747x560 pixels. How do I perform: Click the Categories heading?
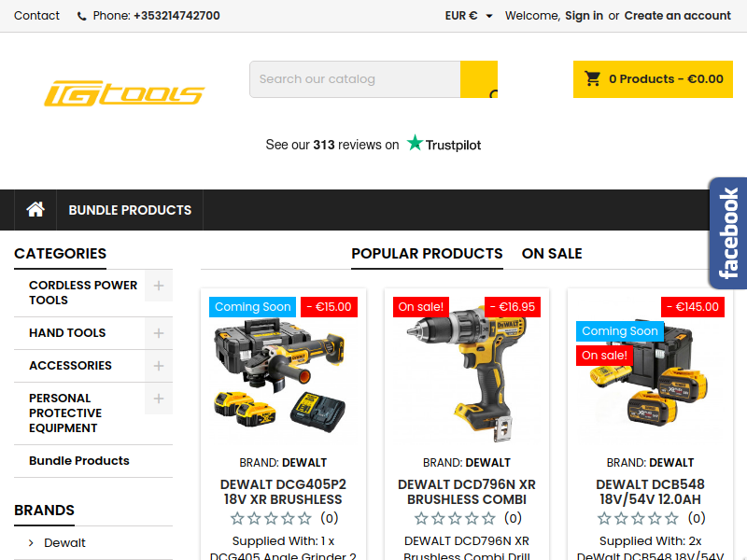point(60,253)
